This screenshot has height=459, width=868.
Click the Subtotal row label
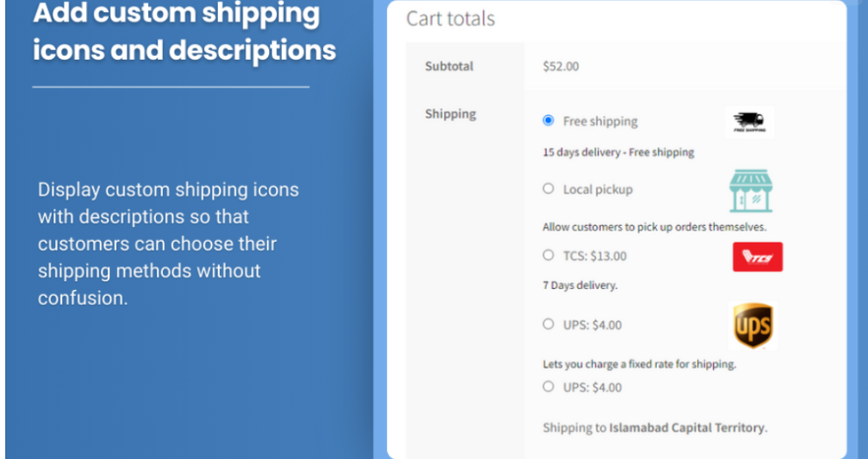(x=449, y=67)
